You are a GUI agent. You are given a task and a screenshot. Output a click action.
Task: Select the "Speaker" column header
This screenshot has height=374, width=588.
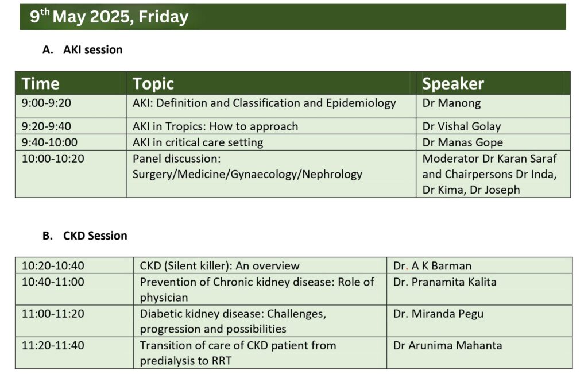(x=453, y=84)
